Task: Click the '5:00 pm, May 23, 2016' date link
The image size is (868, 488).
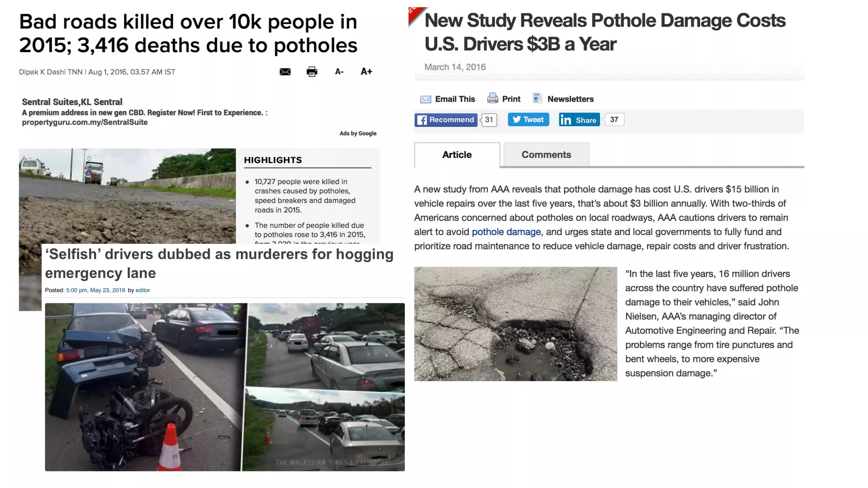Action: click(95, 290)
